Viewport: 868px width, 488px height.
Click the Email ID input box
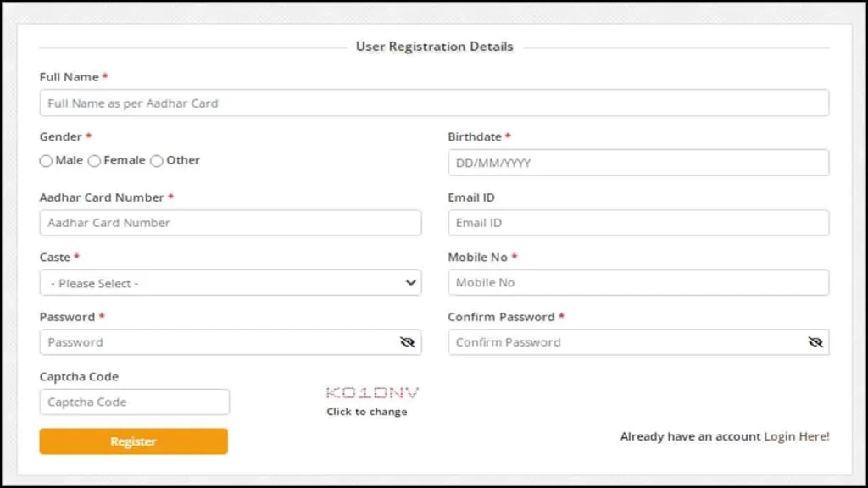pyautogui.click(x=637, y=222)
